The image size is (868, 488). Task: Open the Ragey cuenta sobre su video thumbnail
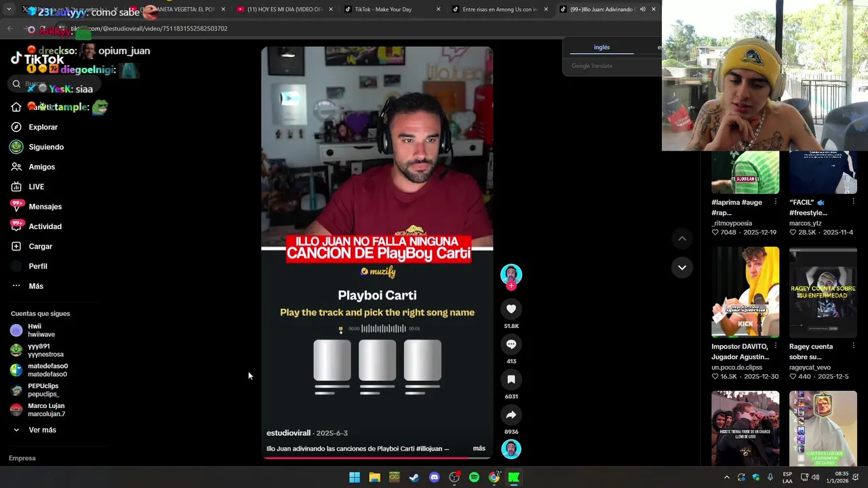coord(823,292)
